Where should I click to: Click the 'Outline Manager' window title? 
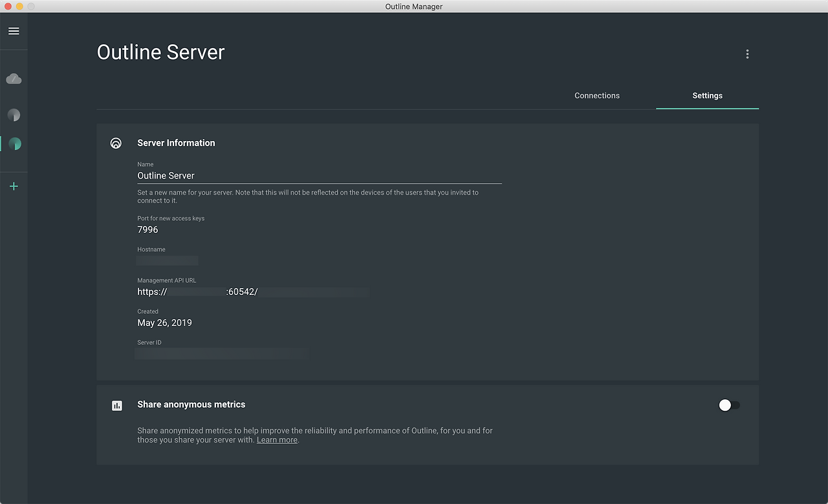(x=414, y=6)
